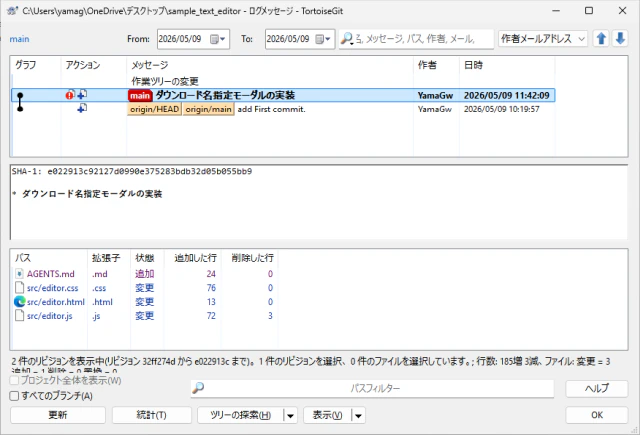Open the ツリーの探索 dropdown arrow

[290, 415]
